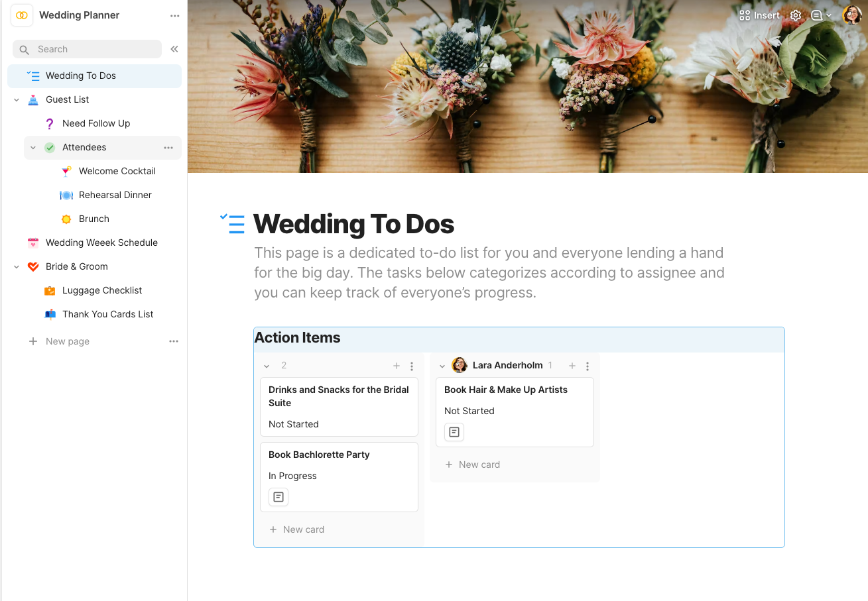The height and width of the screenshot is (601, 868).
Task: Open the comments dropdown arrow in top bar
Action: 829,15
